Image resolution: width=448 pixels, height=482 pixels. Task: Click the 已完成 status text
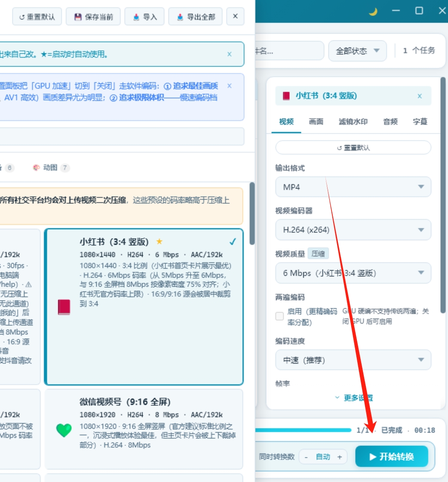click(x=392, y=430)
